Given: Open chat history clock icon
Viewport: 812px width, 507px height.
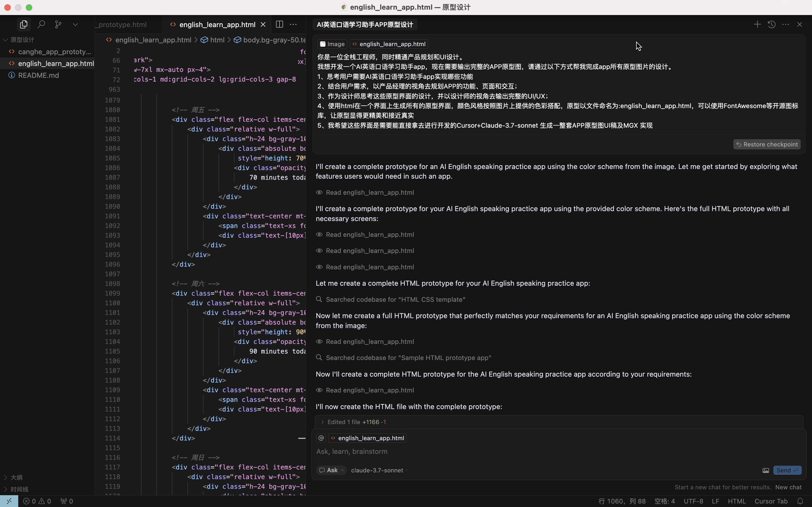Looking at the screenshot, I should click(x=771, y=24).
